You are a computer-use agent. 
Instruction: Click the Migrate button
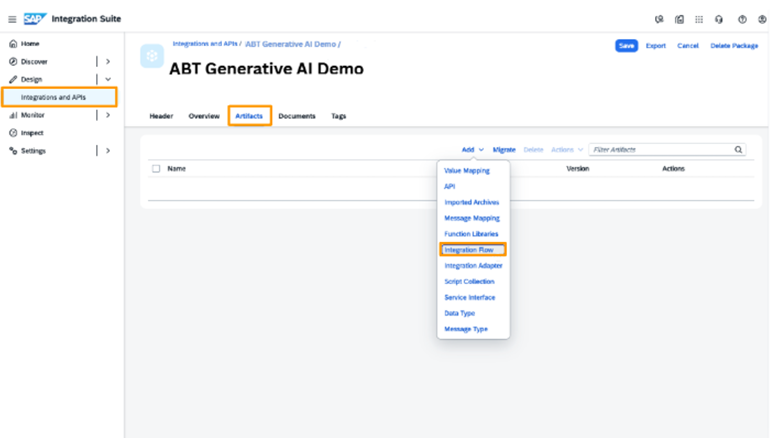(504, 150)
